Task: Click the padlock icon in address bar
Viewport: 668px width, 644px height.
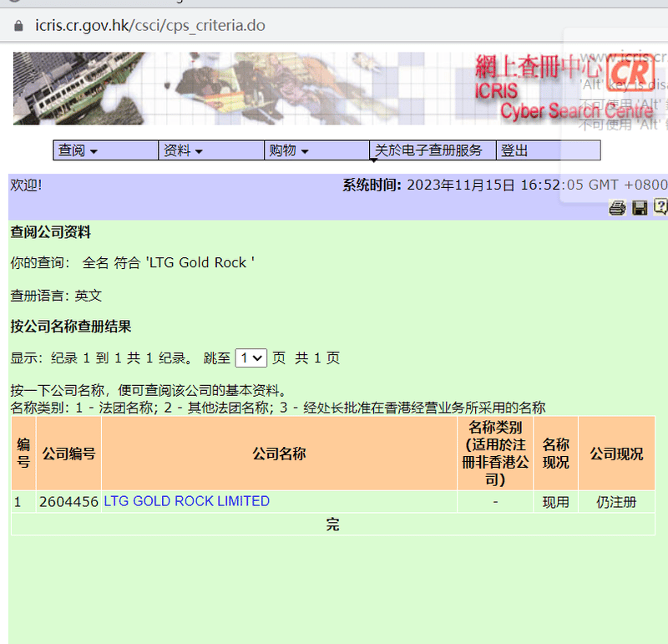Action: 20,25
